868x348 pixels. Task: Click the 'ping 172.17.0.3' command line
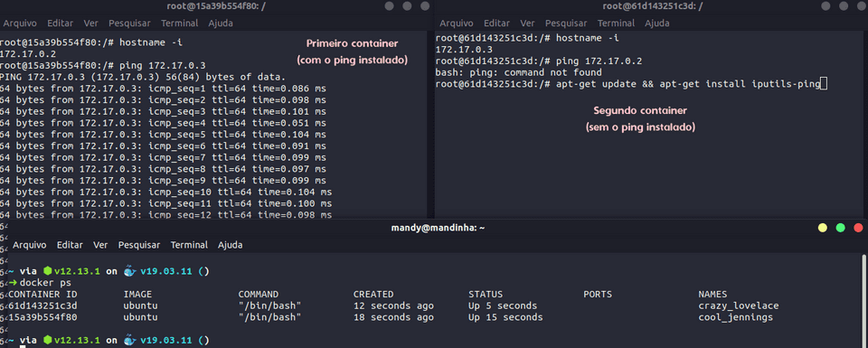pos(103,65)
